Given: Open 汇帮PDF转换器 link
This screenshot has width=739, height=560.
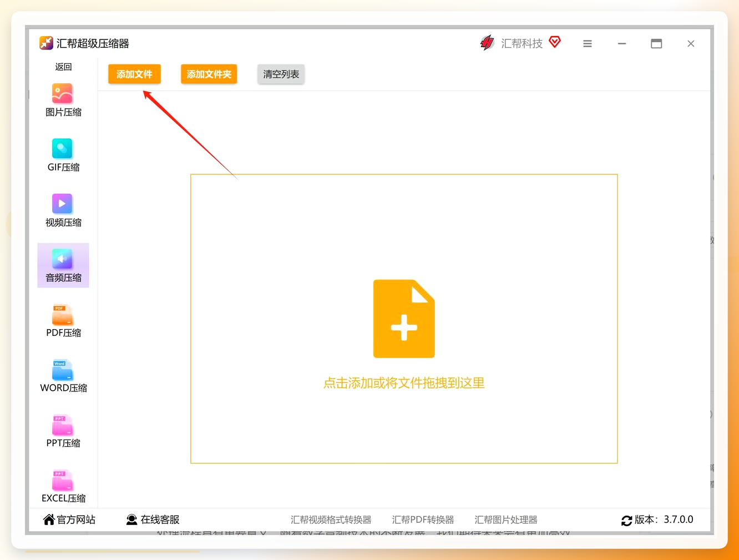Looking at the screenshot, I should pyautogui.click(x=423, y=519).
